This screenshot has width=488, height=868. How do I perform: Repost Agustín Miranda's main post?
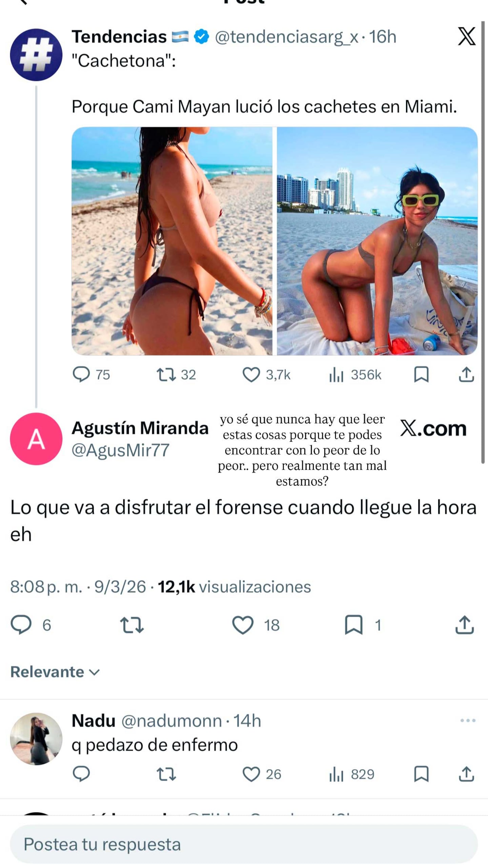click(132, 625)
